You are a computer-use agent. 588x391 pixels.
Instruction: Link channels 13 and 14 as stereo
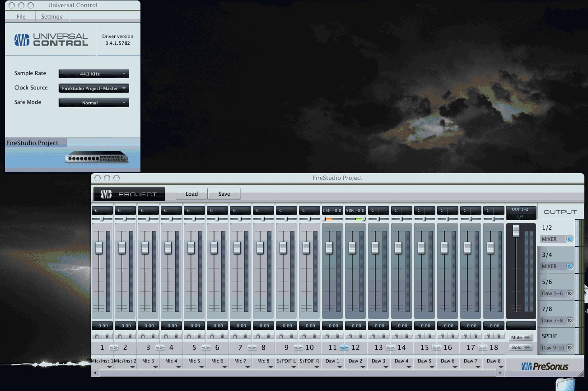390,348
